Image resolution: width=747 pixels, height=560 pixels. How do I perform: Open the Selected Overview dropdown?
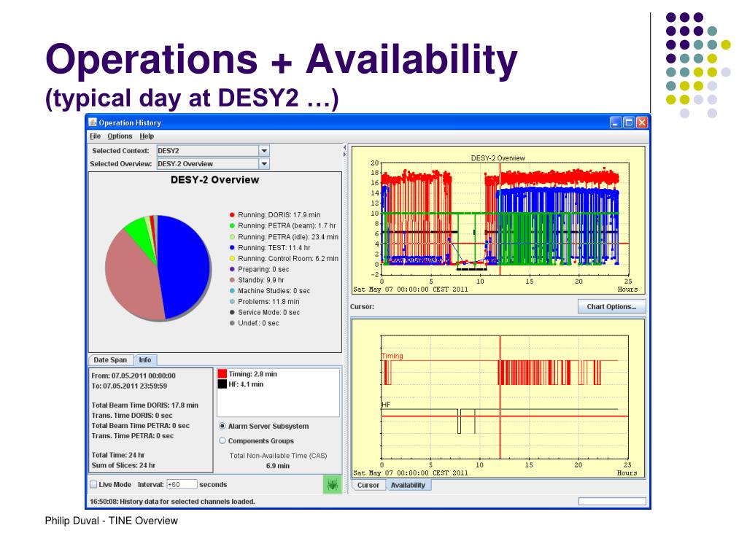(264, 164)
